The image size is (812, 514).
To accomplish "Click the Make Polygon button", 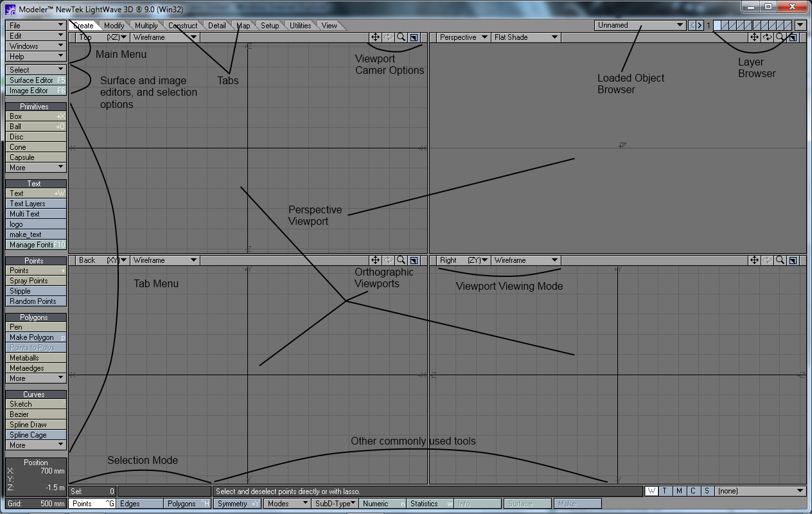I will click(x=36, y=337).
